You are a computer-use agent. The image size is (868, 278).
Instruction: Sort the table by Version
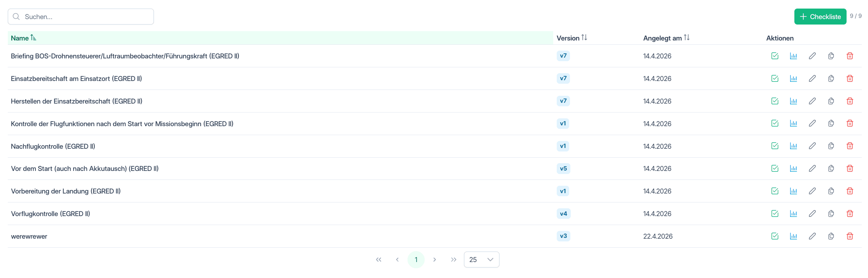[572, 38]
